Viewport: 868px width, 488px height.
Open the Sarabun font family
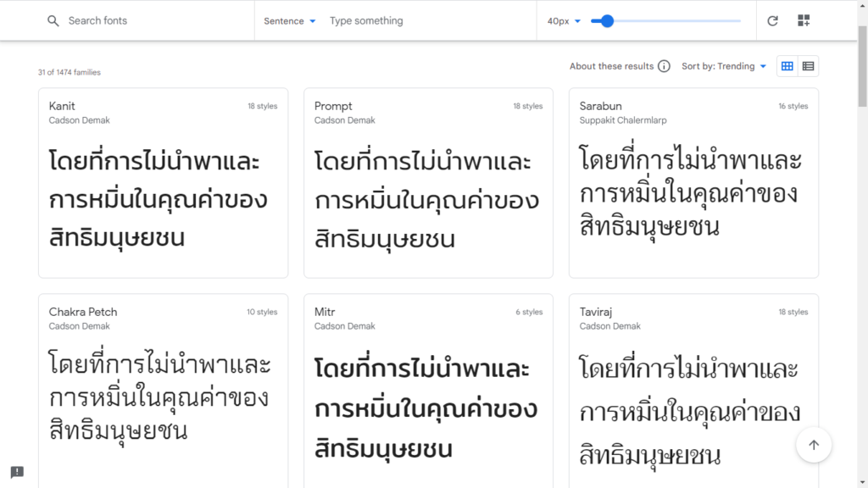pos(693,183)
